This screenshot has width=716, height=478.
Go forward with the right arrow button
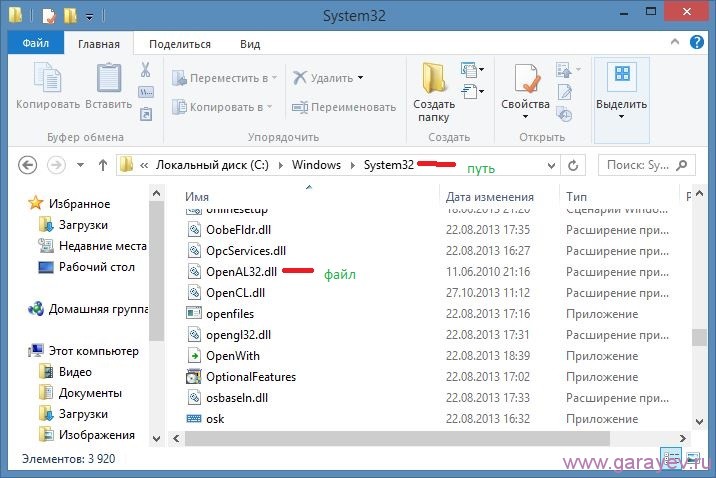coord(57,165)
